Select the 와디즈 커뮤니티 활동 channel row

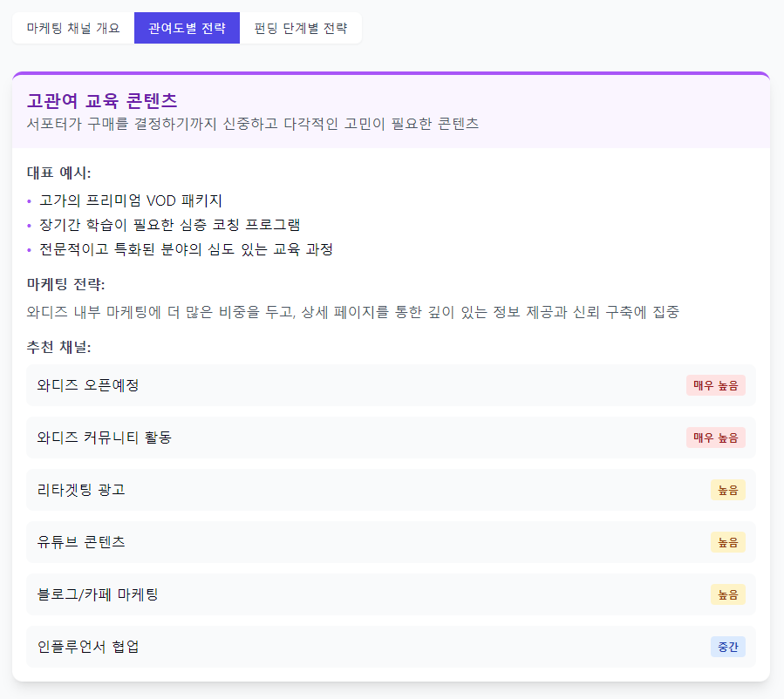(391, 438)
